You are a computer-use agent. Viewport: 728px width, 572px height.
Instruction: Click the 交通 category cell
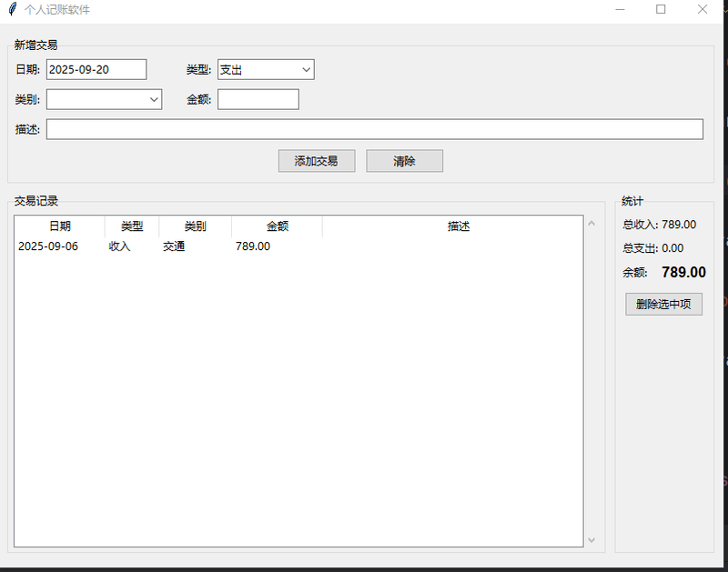pyautogui.click(x=174, y=246)
